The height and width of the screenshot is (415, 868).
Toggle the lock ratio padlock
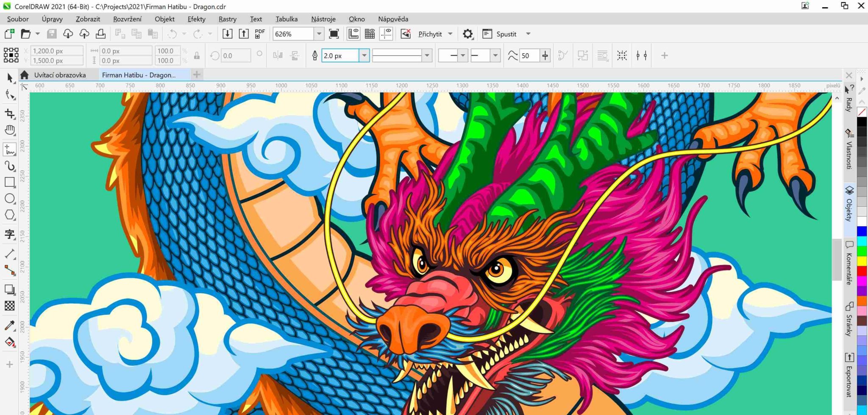click(x=197, y=55)
